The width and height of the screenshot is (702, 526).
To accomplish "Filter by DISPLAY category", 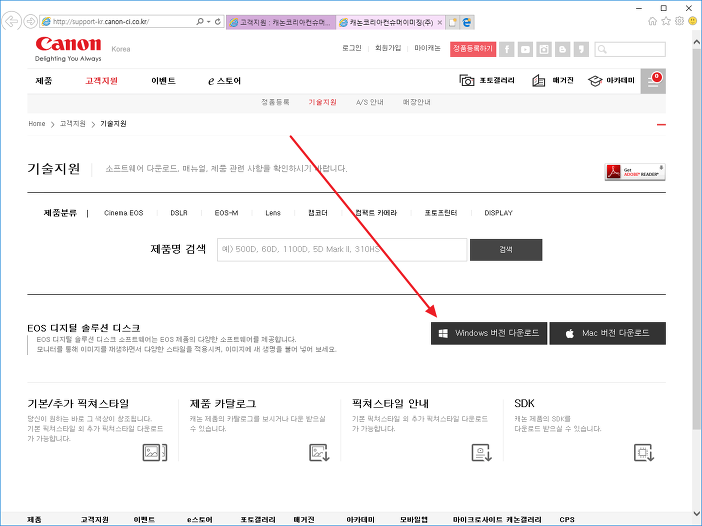I will [x=498, y=213].
